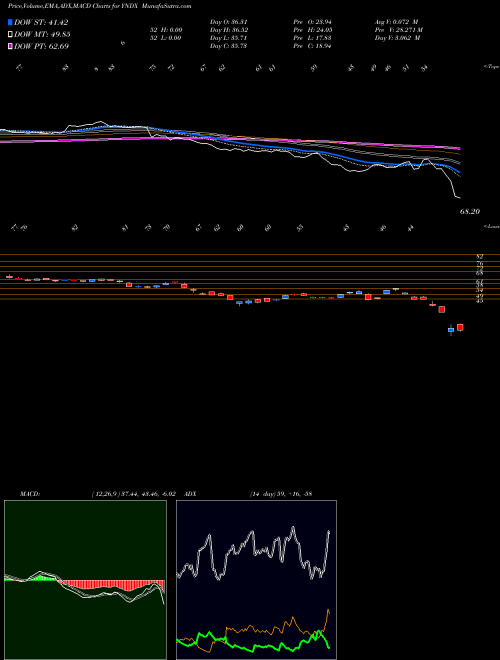Open the MACD histogram chart panel

click(85, 580)
